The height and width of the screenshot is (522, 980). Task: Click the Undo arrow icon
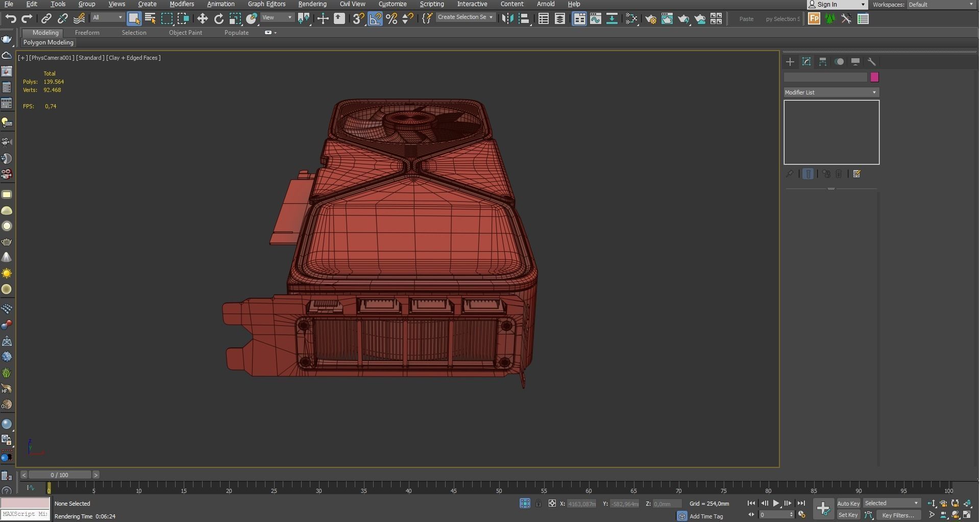coord(11,19)
